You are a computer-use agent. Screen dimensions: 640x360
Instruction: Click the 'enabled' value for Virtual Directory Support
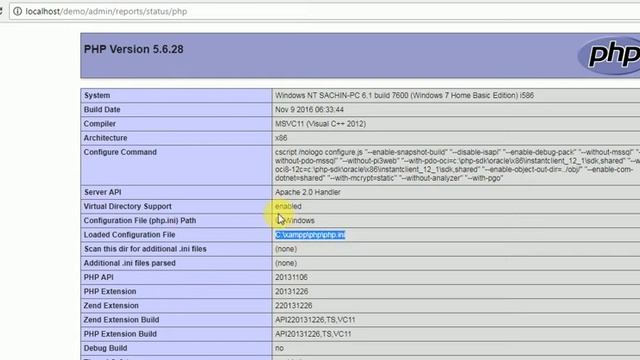tap(288, 207)
